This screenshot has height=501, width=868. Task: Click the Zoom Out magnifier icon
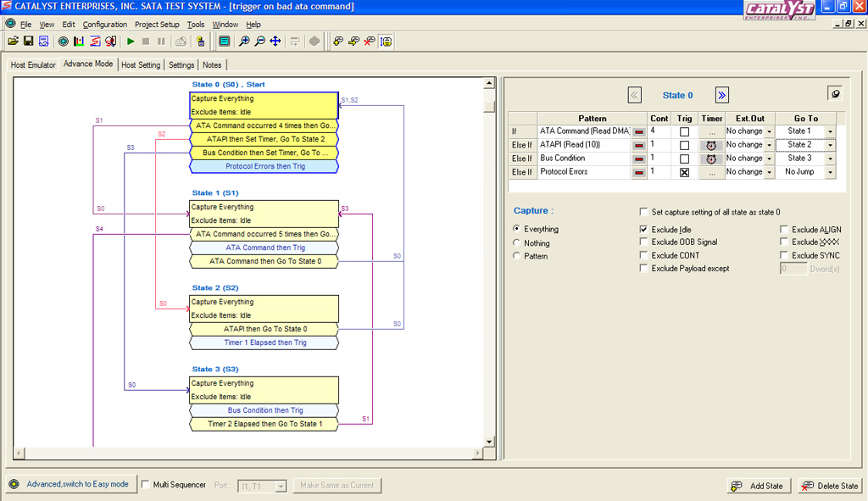[x=259, y=41]
